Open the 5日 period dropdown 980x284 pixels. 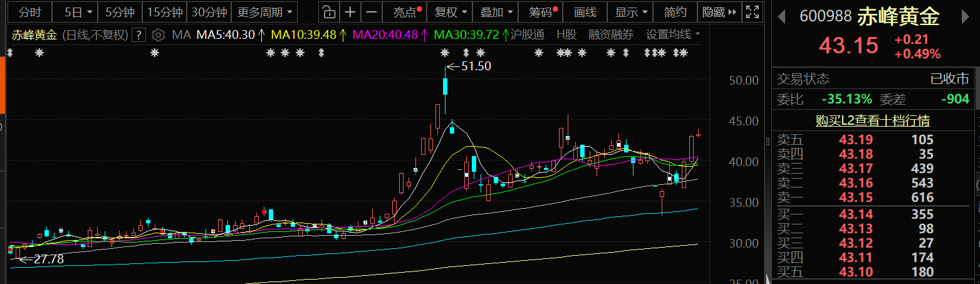78,12
